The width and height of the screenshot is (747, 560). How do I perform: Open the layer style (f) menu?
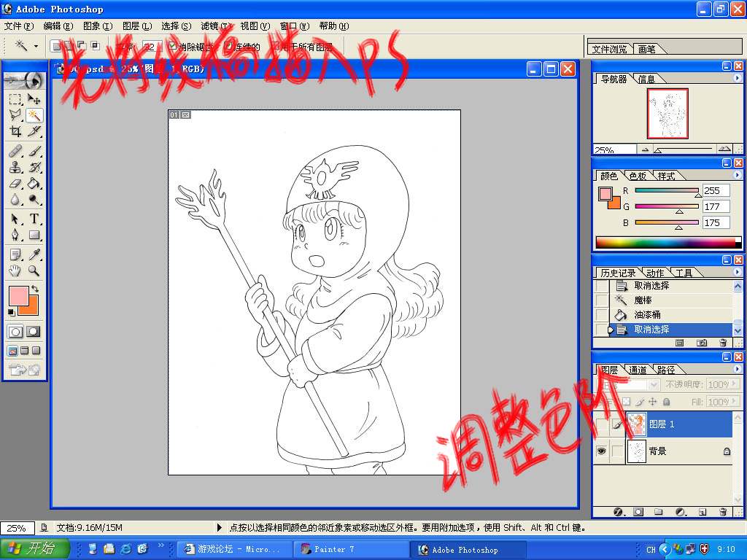pos(619,512)
